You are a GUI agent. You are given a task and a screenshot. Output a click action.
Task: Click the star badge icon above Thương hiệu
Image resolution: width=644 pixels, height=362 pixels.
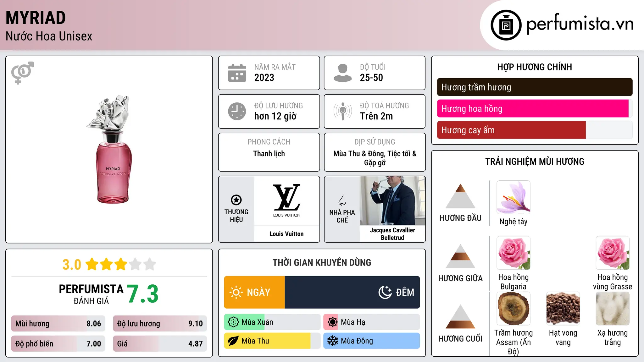coord(236,200)
